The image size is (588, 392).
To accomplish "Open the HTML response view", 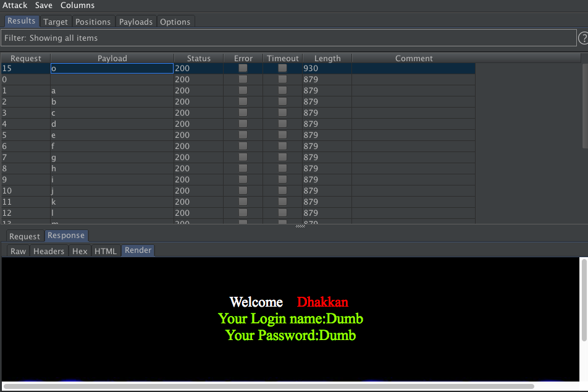I will coord(106,251).
